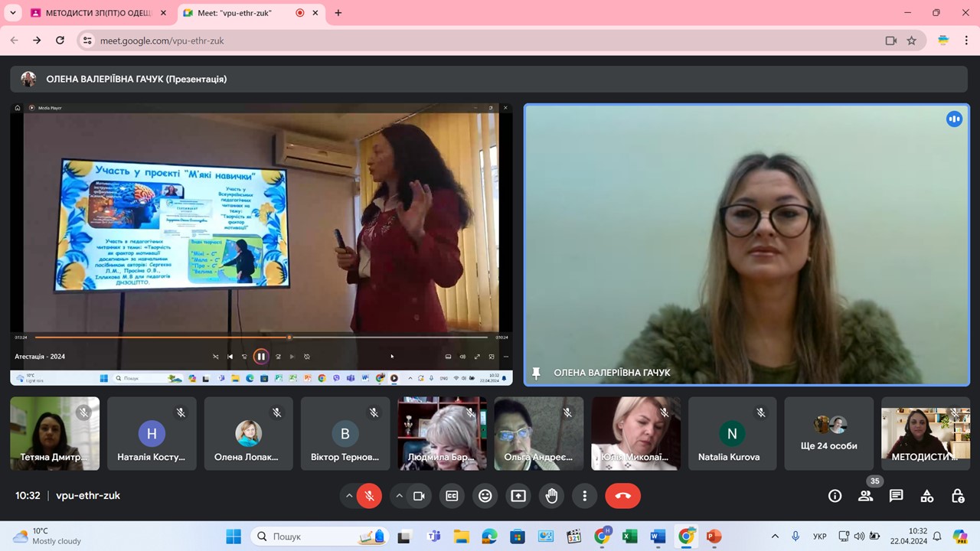
Task: Toggle the camera on or off
Action: click(x=419, y=496)
